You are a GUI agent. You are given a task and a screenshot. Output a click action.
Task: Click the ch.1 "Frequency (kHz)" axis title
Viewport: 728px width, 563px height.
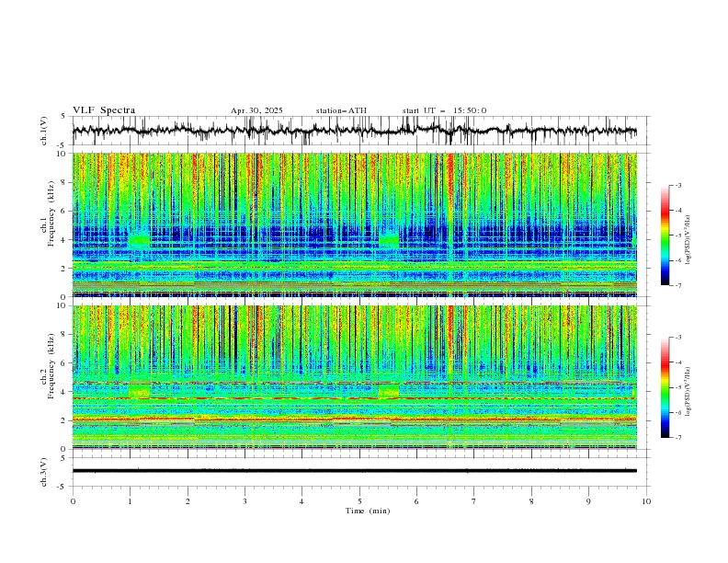(51, 214)
